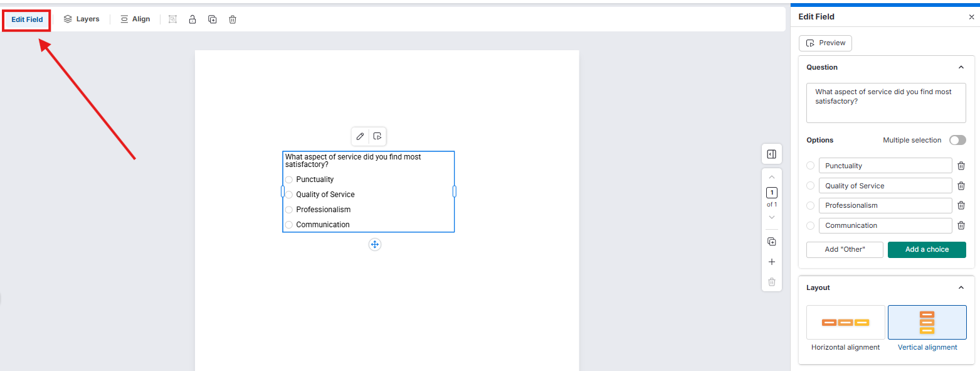The image size is (980, 371).
Task: Duplicate the page from the side toolbar
Action: 771,240
